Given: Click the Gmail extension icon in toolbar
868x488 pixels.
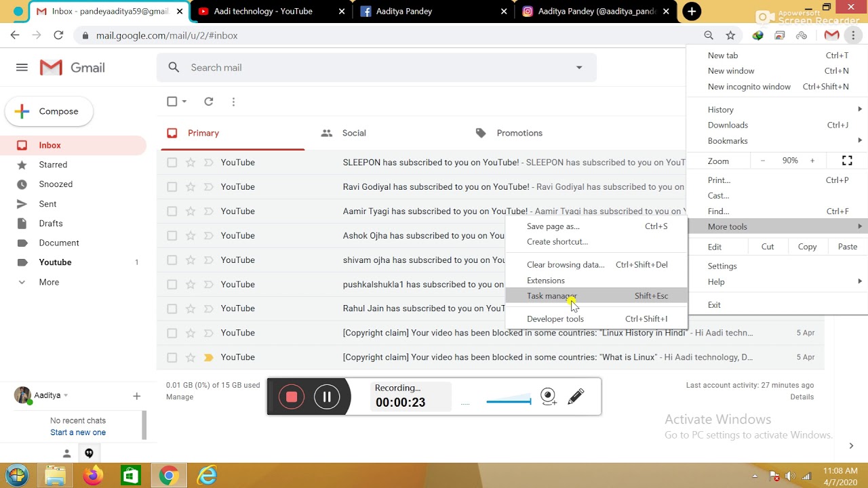Looking at the screenshot, I should (831, 35).
